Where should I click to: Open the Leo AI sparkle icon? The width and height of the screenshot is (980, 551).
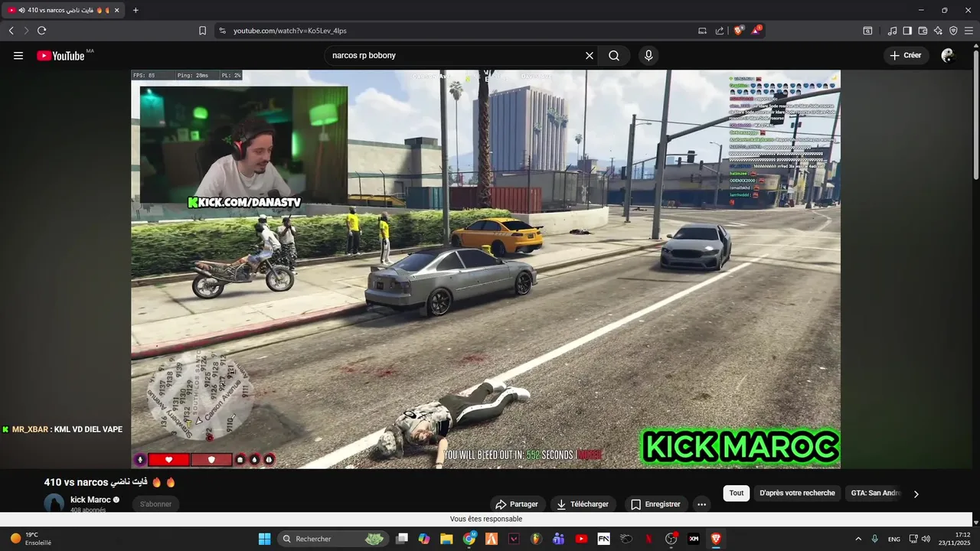coord(938,31)
